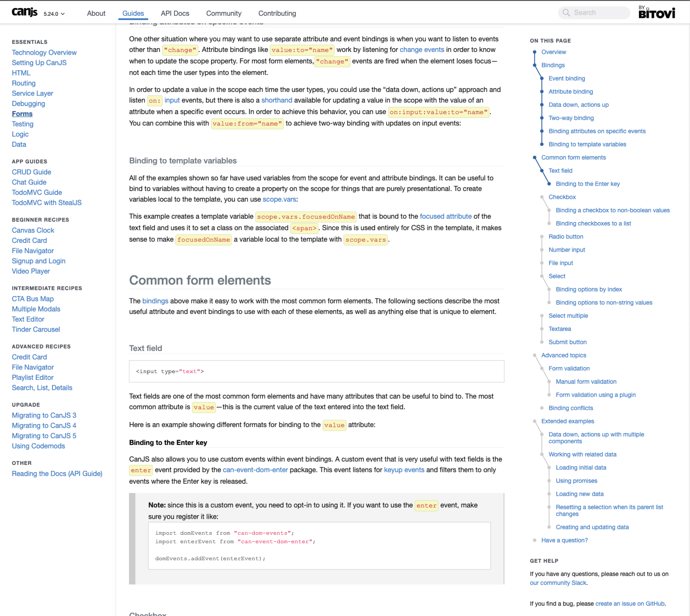The height and width of the screenshot is (616, 690).
Task: Open the scope.vars documentation link
Action: 279,199
